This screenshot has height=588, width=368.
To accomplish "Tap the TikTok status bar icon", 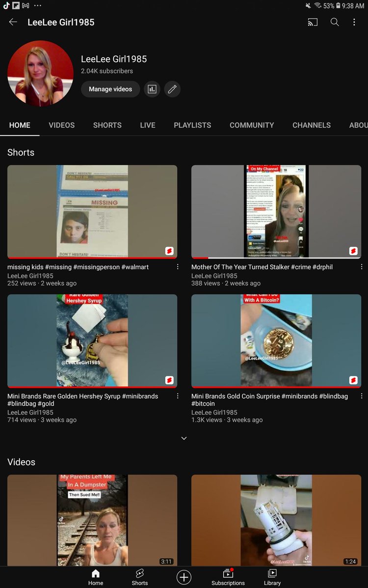I will (7, 6).
